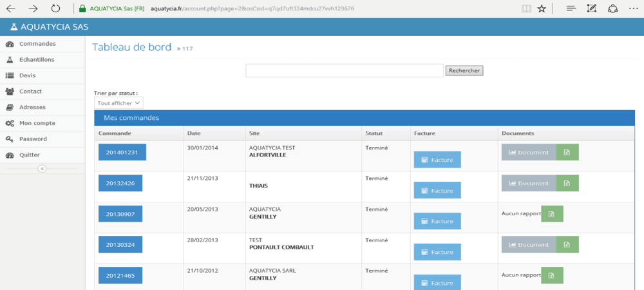Click the Statut column header

pyautogui.click(x=374, y=133)
